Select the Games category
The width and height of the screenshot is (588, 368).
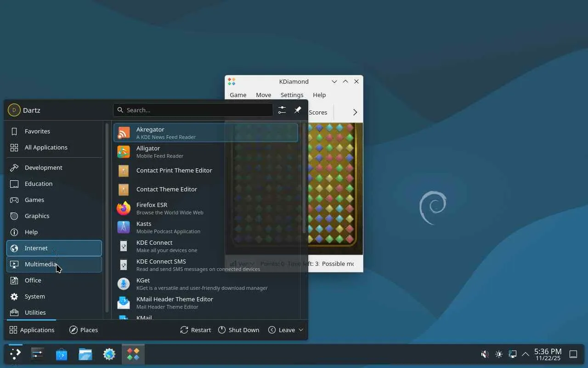(x=54, y=200)
